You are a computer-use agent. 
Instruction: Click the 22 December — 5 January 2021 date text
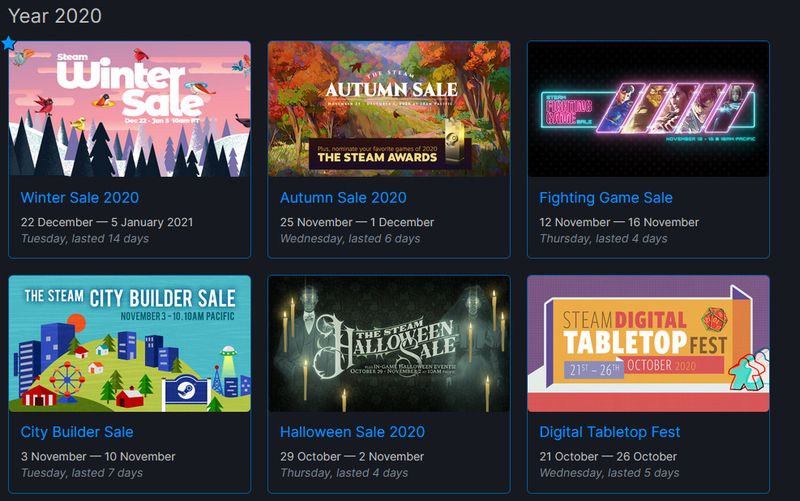[107, 222]
